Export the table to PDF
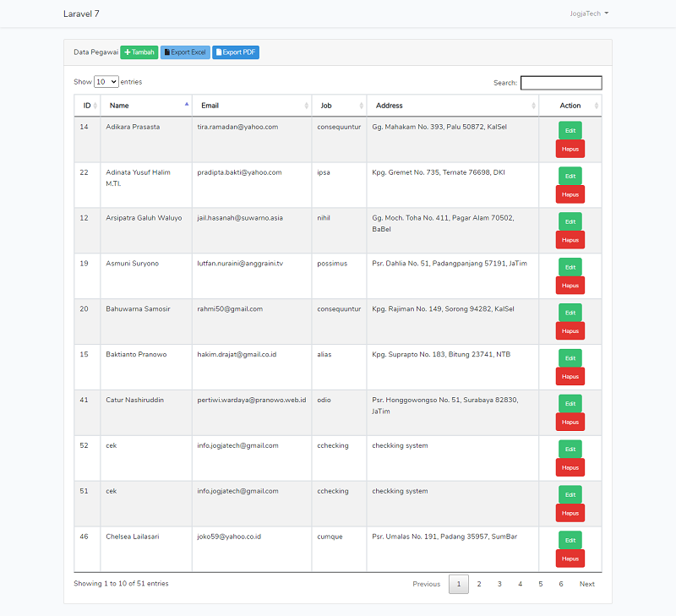 click(x=236, y=52)
